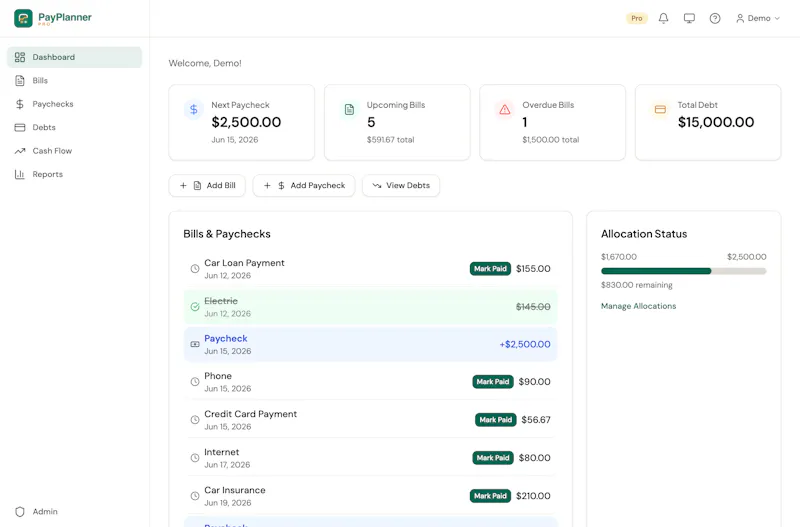Expand the Demo user dropdown chevron
The image size is (800, 527).
777,18
